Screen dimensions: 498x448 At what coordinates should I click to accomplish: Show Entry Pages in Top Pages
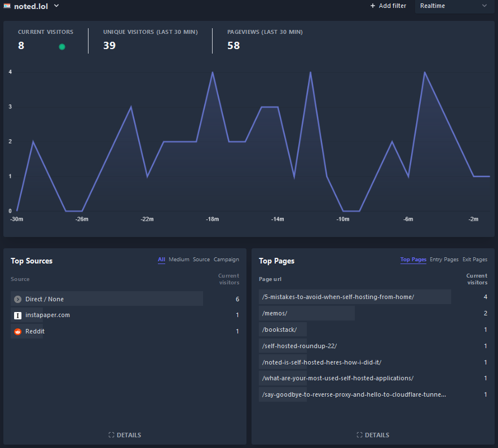coord(444,260)
